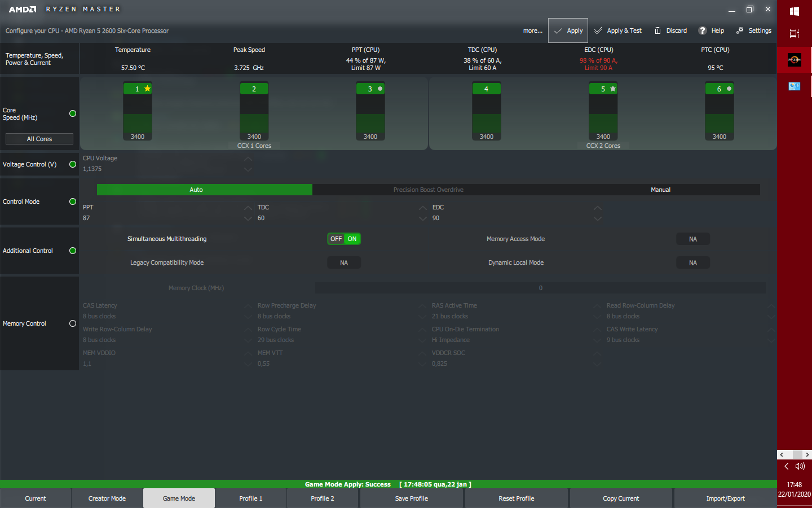Open the Import/Export option

[x=725, y=498]
